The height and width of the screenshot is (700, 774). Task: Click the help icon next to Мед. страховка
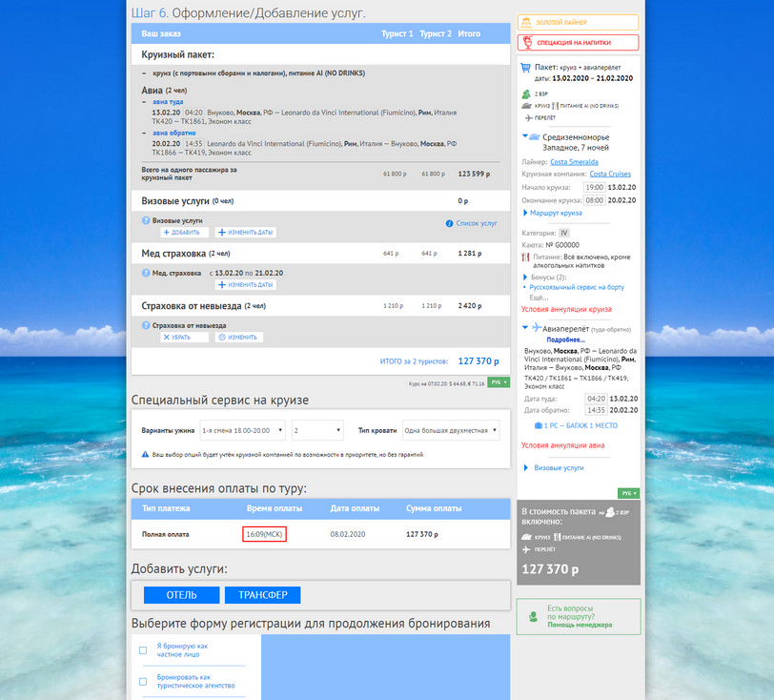[146, 273]
